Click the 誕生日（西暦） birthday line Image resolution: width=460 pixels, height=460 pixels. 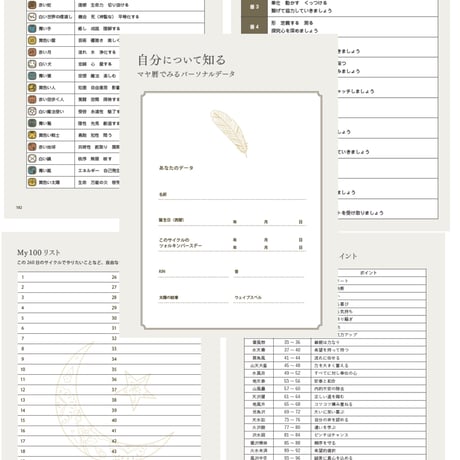coord(232,221)
